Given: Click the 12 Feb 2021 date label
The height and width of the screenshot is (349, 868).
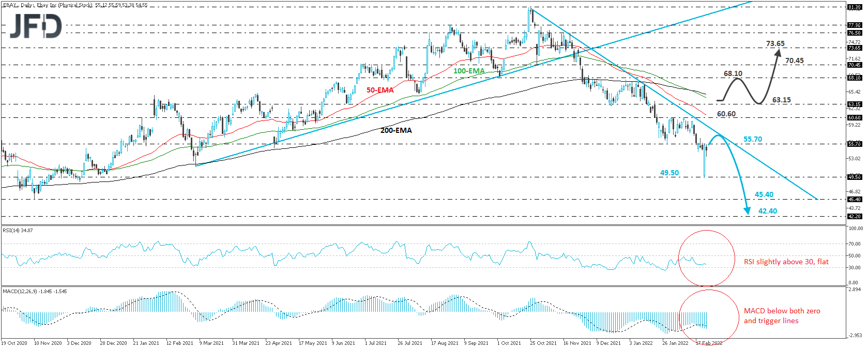Looking at the screenshot, I should [179, 343].
